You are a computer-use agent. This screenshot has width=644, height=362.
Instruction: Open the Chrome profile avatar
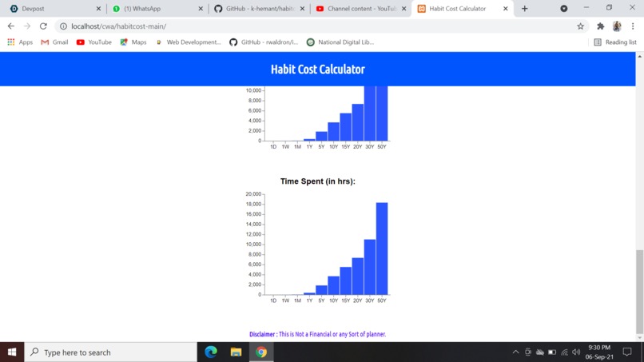pyautogui.click(x=617, y=26)
